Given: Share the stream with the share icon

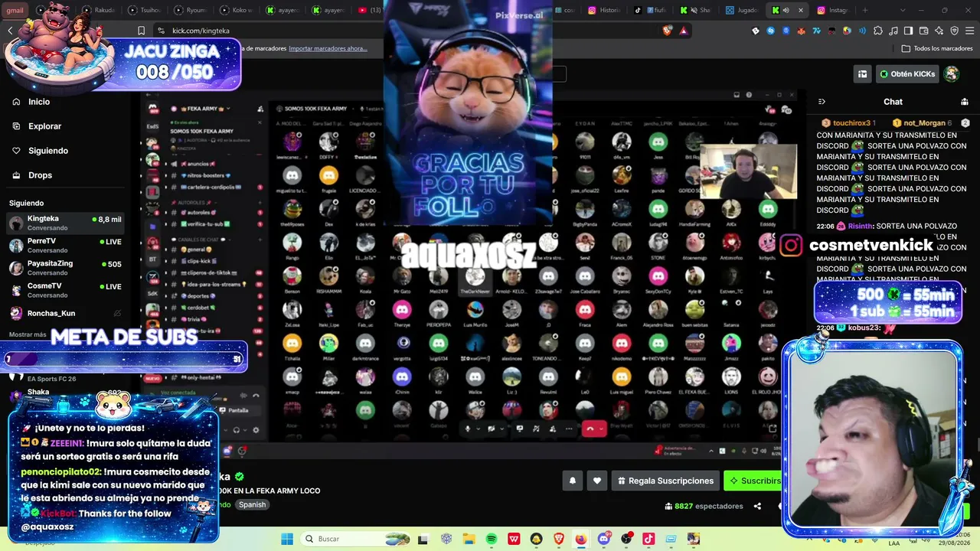Looking at the screenshot, I should pyautogui.click(x=757, y=506).
